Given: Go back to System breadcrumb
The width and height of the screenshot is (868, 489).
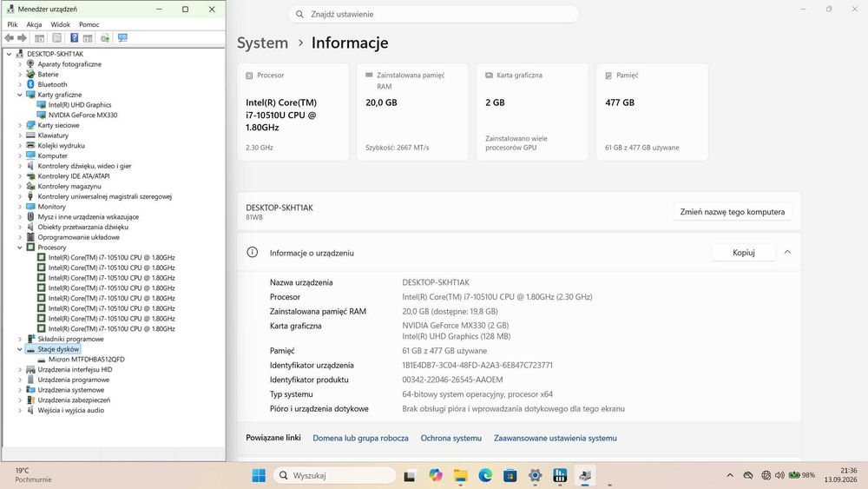Looking at the screenshot, I should tap(262, 43).
